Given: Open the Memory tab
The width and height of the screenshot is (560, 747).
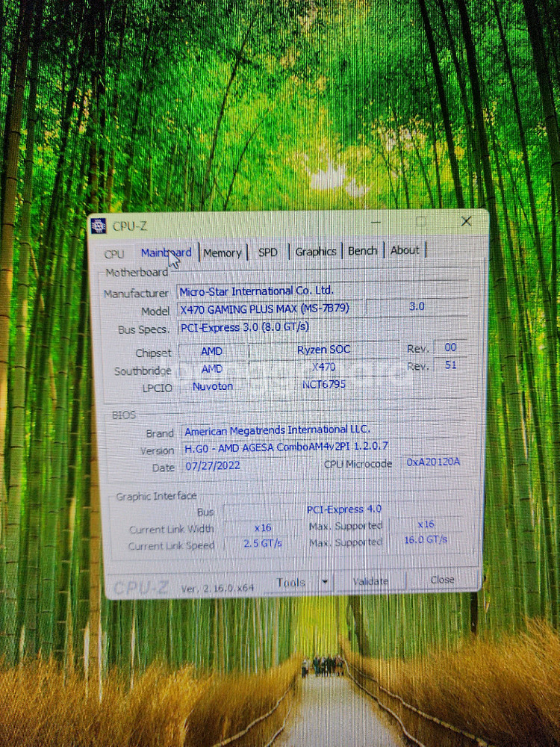Looking at the screenshot, I should [223, 252].
